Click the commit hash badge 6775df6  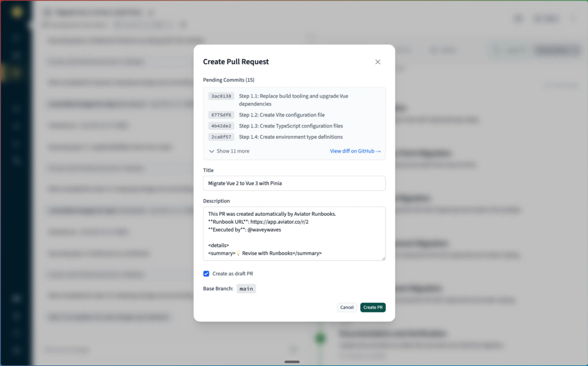click(x=220, y=115)
